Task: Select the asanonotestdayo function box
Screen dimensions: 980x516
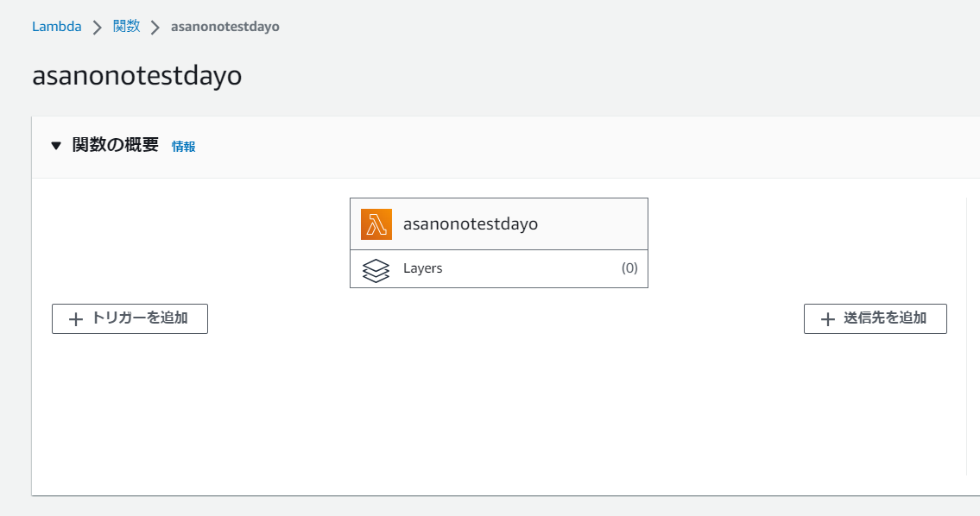Action: tap(499, 224)
